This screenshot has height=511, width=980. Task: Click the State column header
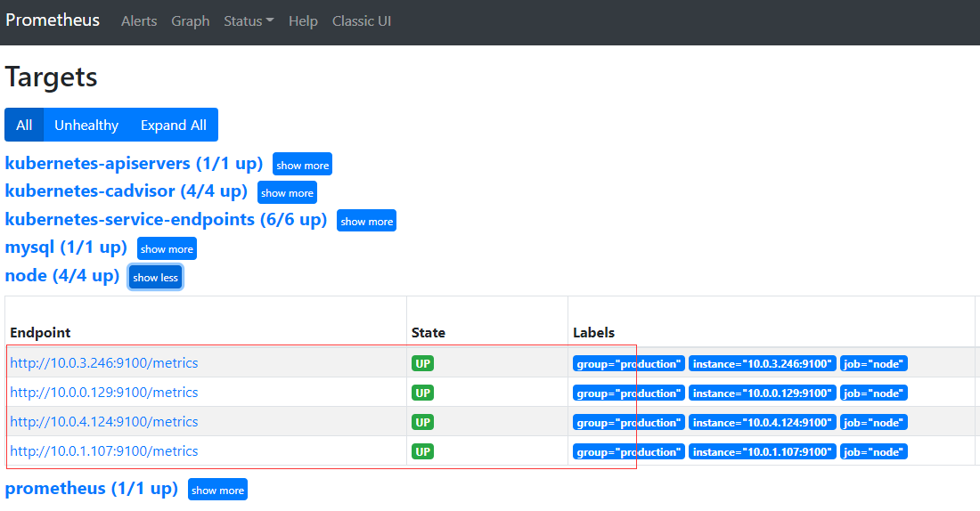429,332
